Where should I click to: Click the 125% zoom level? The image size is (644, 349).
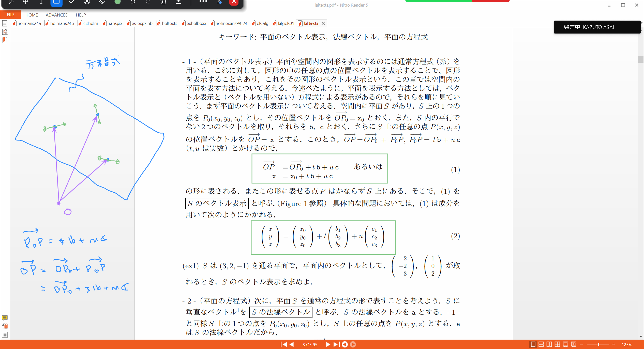627,345
